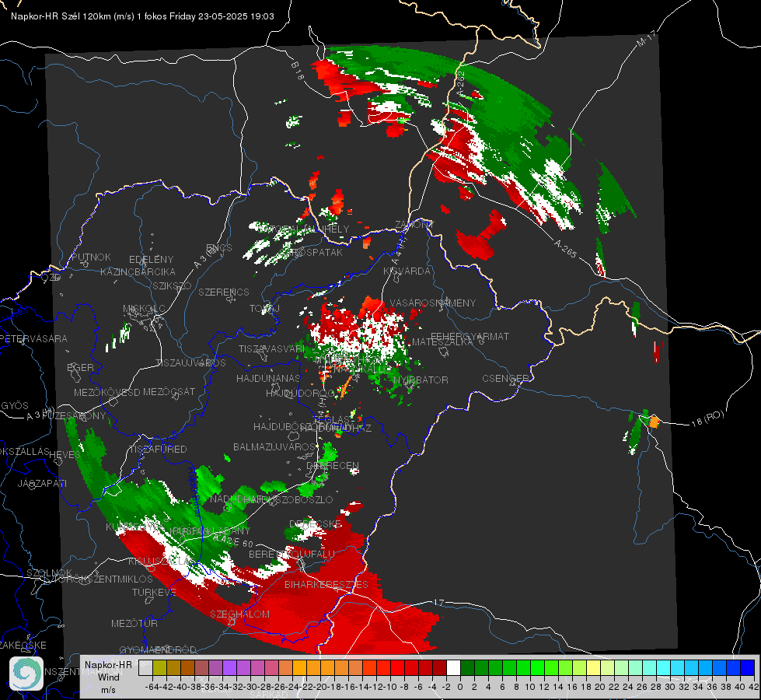
Task: Click the EGER city label
Action: (80, 367)
